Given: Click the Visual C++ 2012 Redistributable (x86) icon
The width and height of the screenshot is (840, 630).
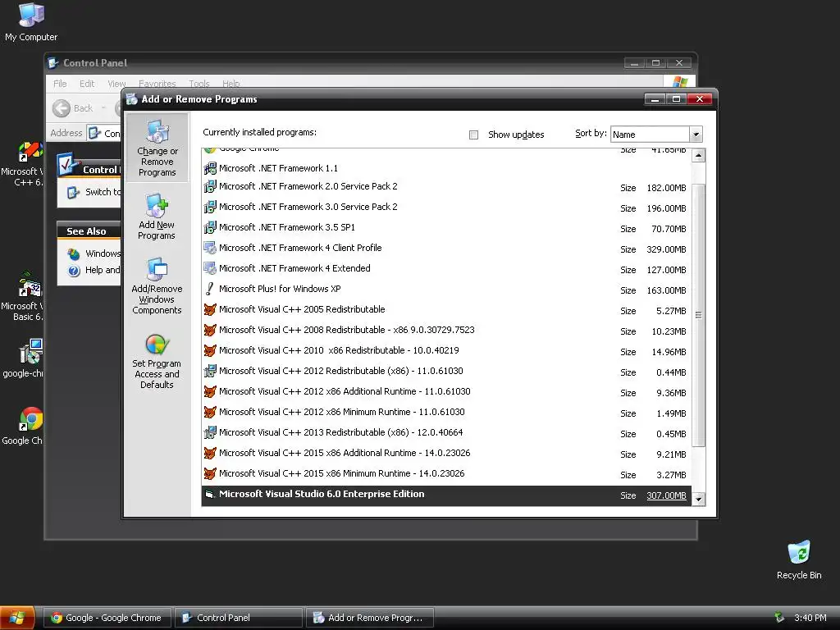Looking at the screenshot, I should coord(210,371).
